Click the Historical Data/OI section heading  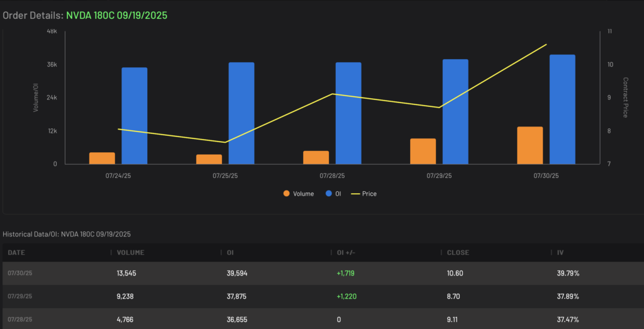pyautogui.click(x=67, y=234)
